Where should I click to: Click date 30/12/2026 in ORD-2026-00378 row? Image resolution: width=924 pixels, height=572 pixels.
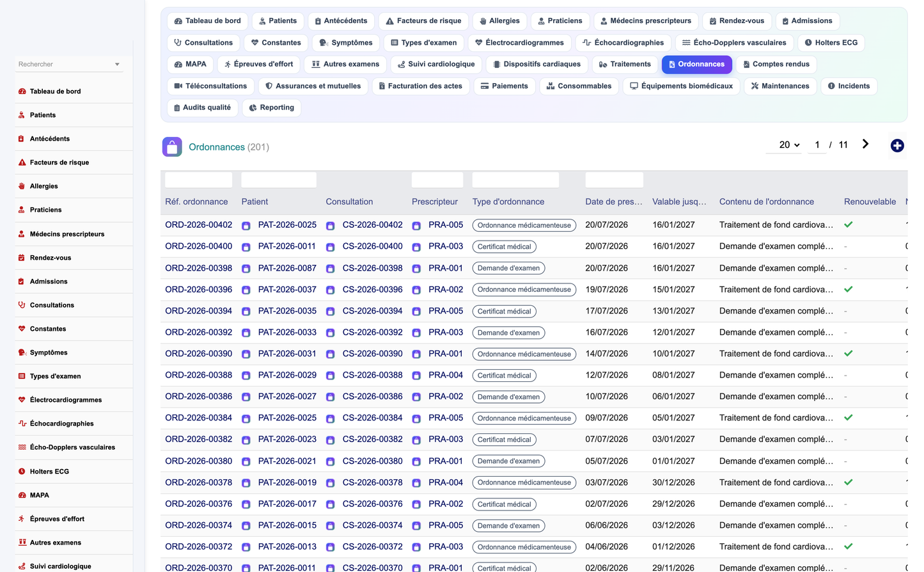(673, 482)
